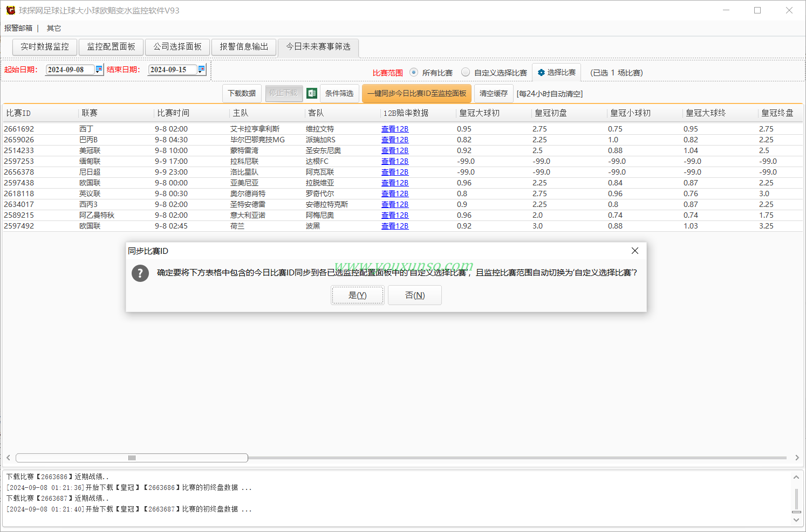Switch to the 公司选择面板 tab
Image resolution: width=806 pixels, height=532 pixels.
coord(177,47)
